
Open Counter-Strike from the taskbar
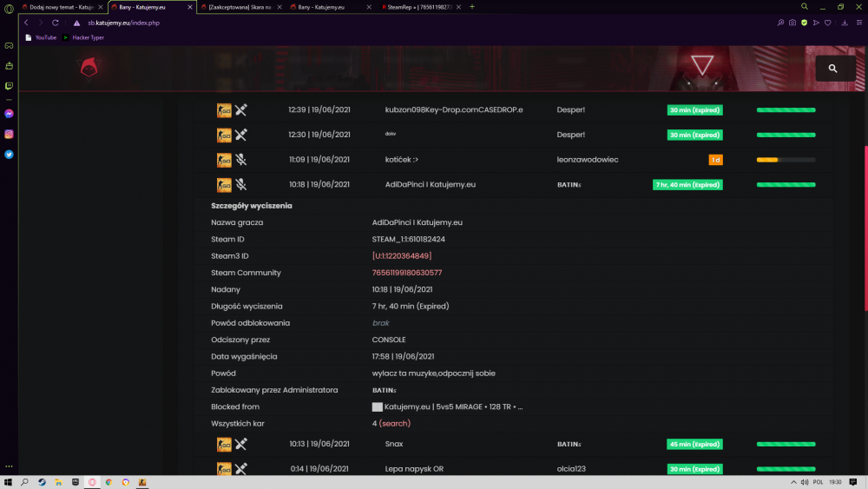[x=142, y=482]
